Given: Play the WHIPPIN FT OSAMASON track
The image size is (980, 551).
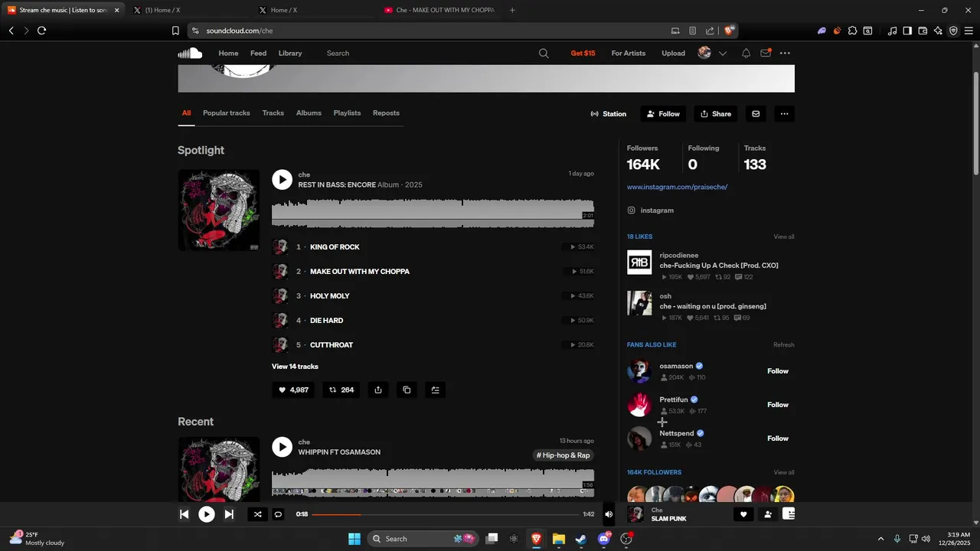Looking at the screenshot, I should pos(282,447).
